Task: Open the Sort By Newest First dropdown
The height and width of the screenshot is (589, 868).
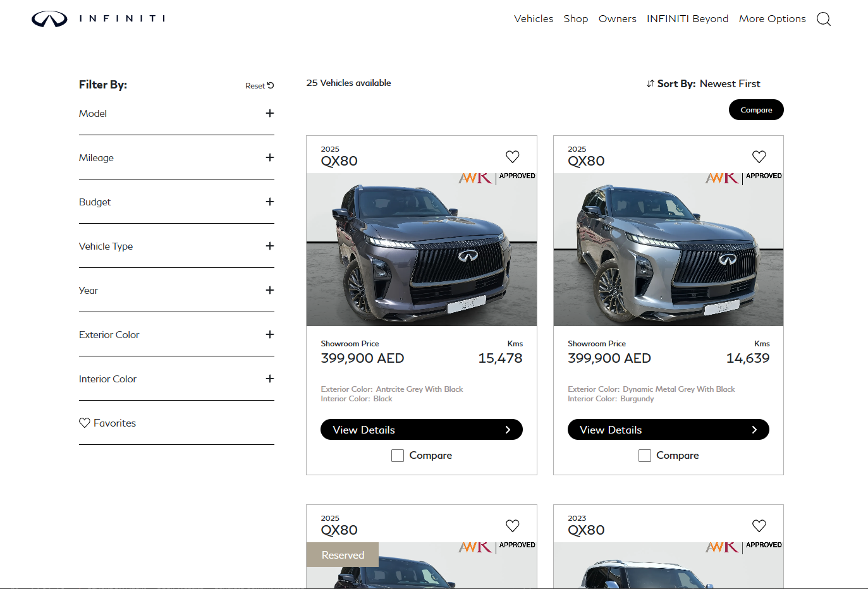Action: (x=703, y=83)
